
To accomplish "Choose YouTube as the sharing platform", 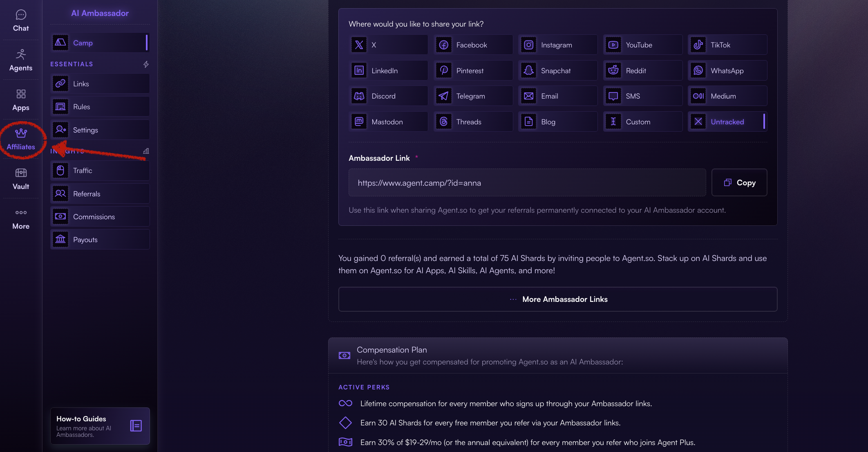I will [643, 45].
